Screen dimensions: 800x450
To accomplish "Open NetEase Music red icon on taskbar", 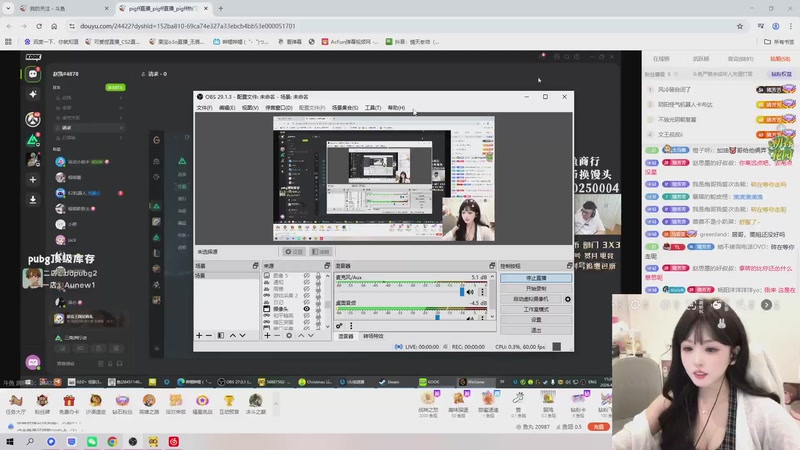I will (173, 442).
